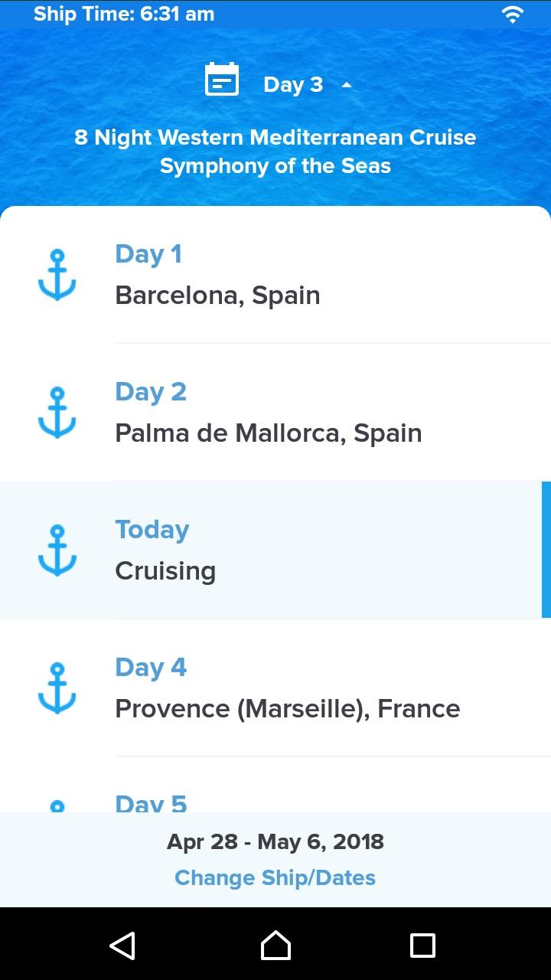Tap the Change Ship/Dates link
Screen dimensions: 551x980
275,877
